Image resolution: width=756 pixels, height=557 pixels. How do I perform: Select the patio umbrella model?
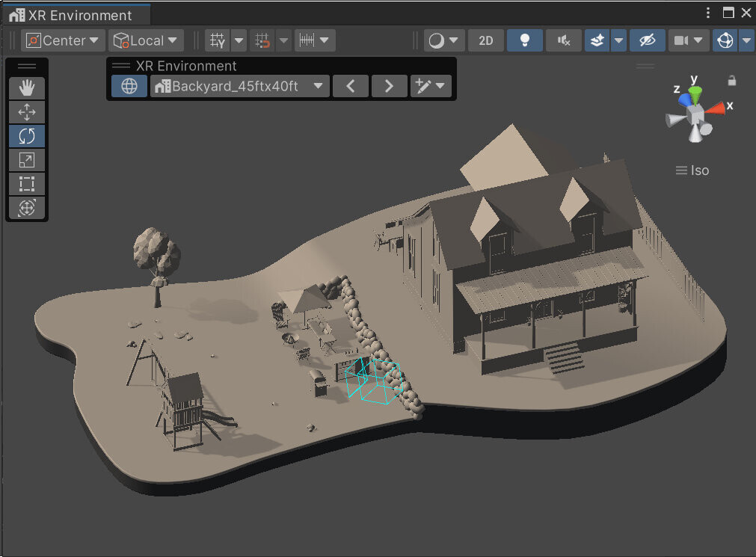pos(304,299)
